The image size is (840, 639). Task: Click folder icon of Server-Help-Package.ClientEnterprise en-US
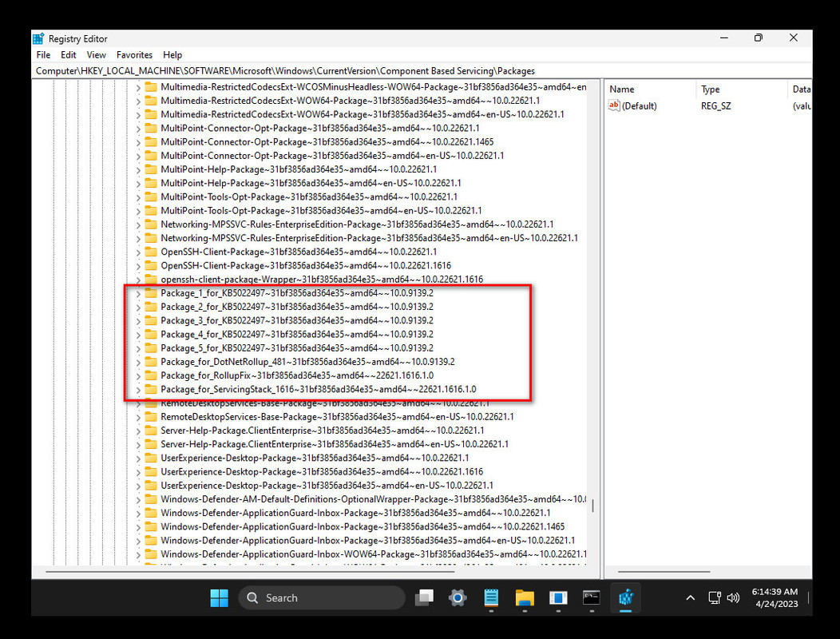click(x=151, y=444)
